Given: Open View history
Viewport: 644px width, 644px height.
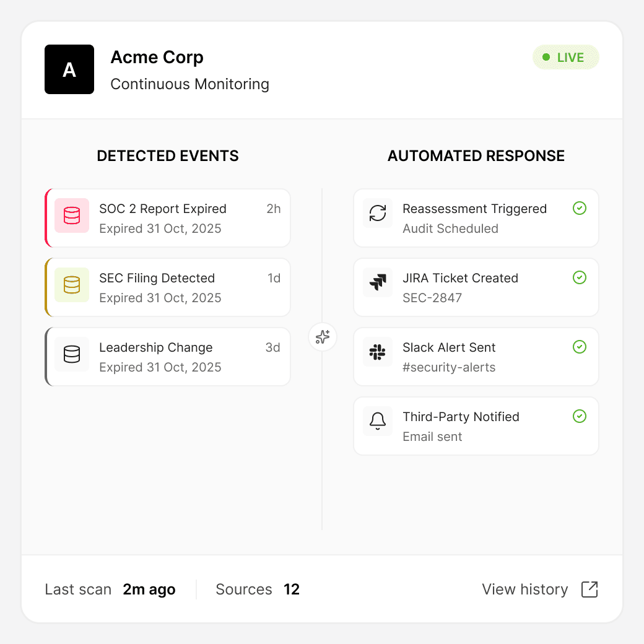Looking at the screenshot, I should coord(524,590).
